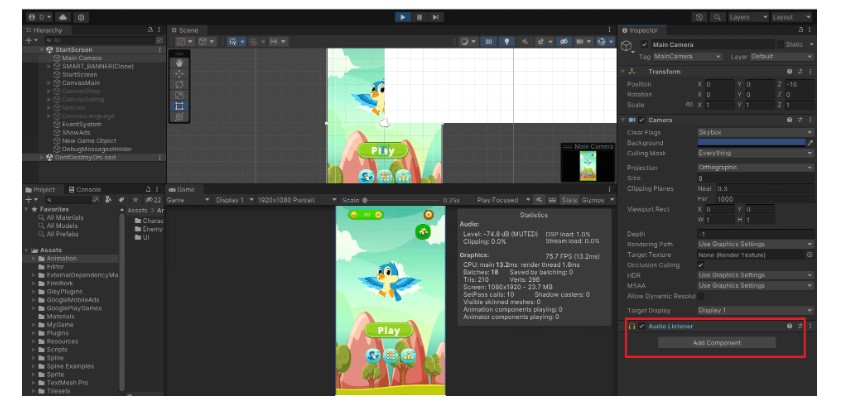Open Projection Orthographic dropdown
Viewport: 847px width, 406px height.
[x=755, y=167]
